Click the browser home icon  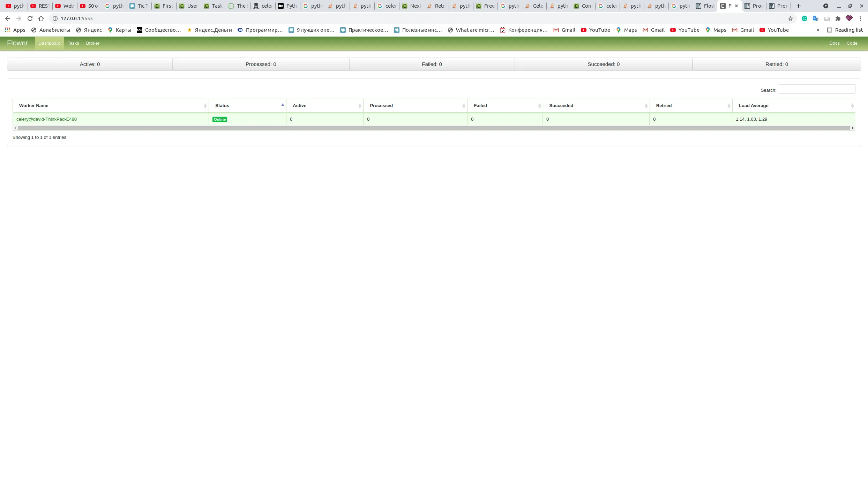pyautogui.click(x=41, y=18)
